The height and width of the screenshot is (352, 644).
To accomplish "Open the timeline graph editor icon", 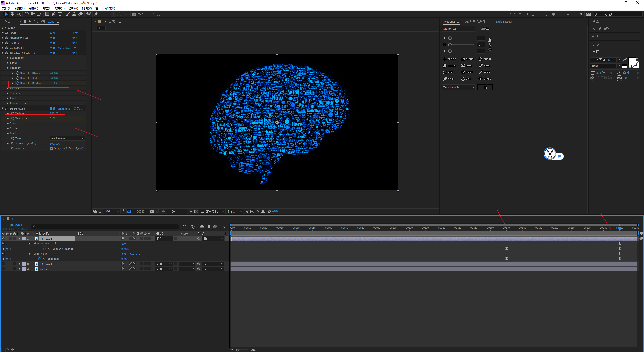I will pos(223,227).
